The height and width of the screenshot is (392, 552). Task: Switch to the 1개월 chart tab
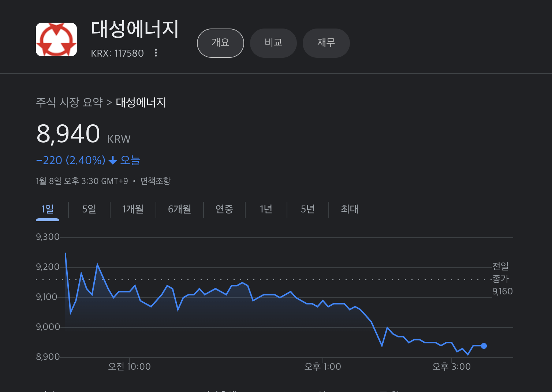[133, 209]
